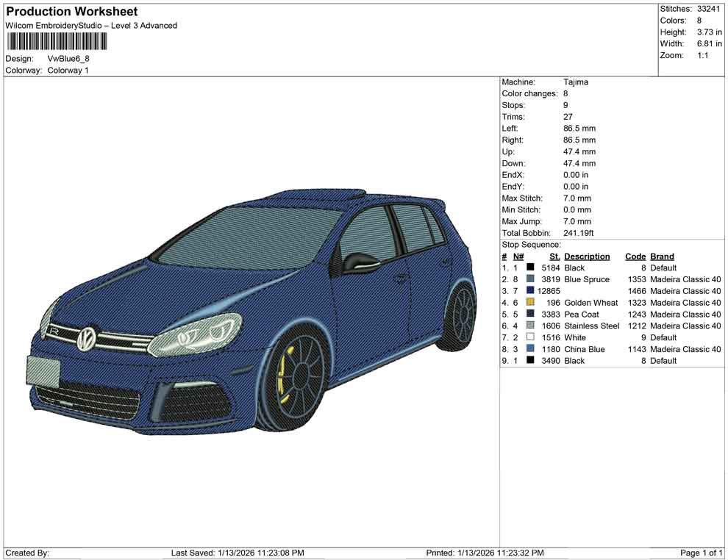The height and width of the screenshot is (560, 728).
Task: Click the Description column header
Action: point(586,256)
